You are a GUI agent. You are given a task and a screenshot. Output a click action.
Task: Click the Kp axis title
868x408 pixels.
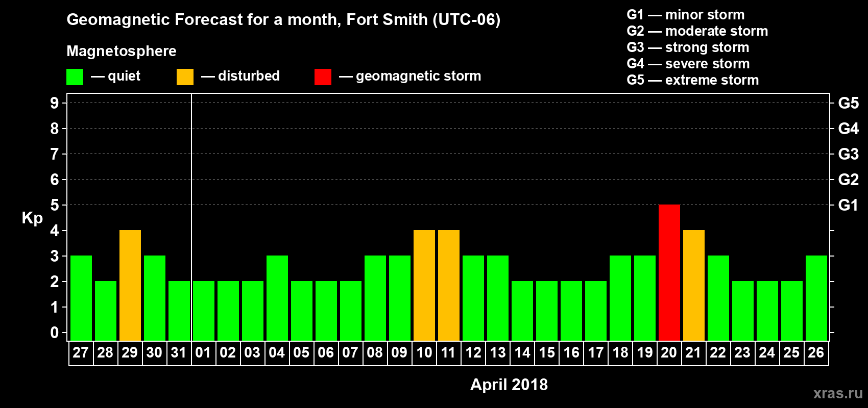(x=32, y=218)
